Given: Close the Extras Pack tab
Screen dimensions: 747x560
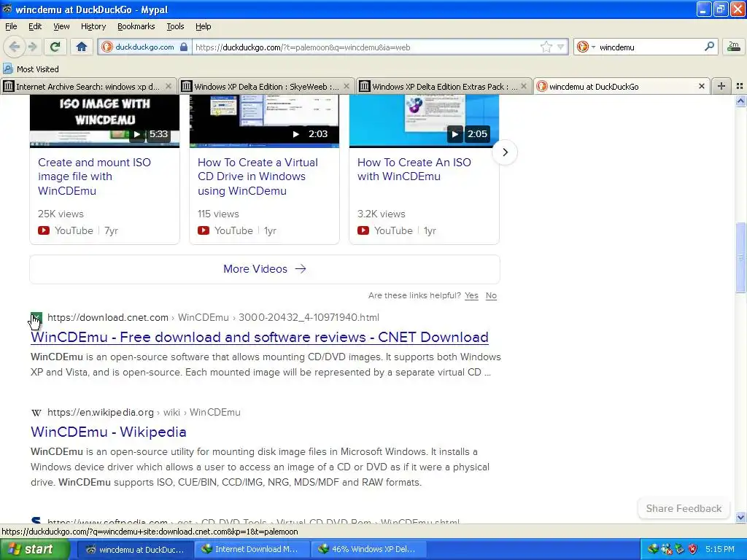Looking at the screenshot, I should point(524,86).
